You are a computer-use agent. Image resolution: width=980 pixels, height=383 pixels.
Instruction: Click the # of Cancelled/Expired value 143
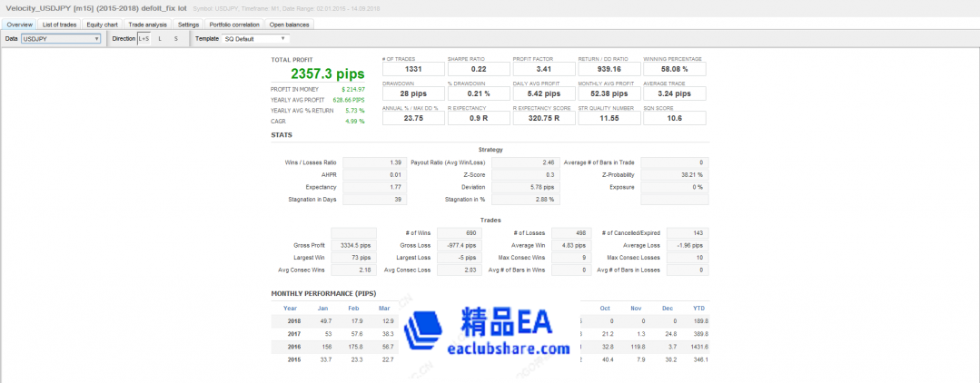coord(688,233)
